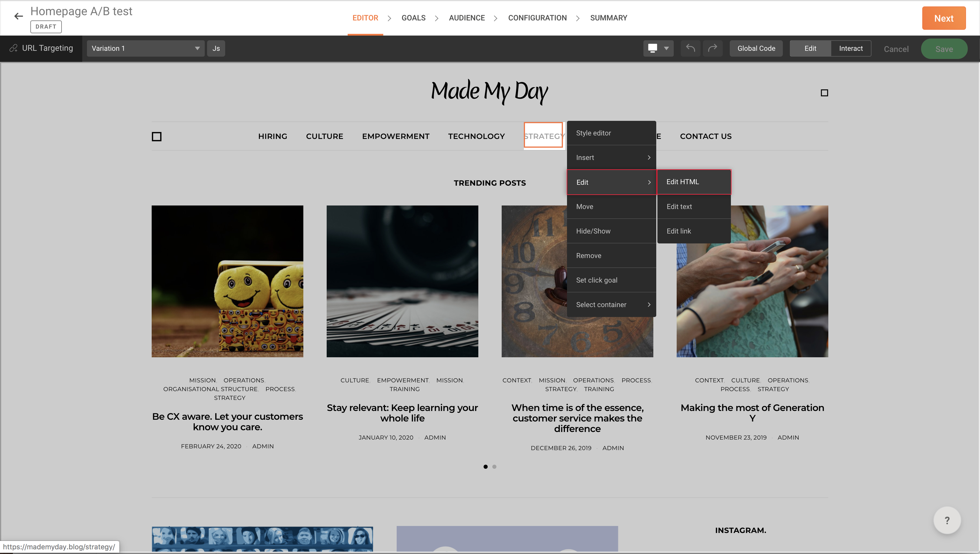
Task: Open the Js code button
Action: pos(216,48)
